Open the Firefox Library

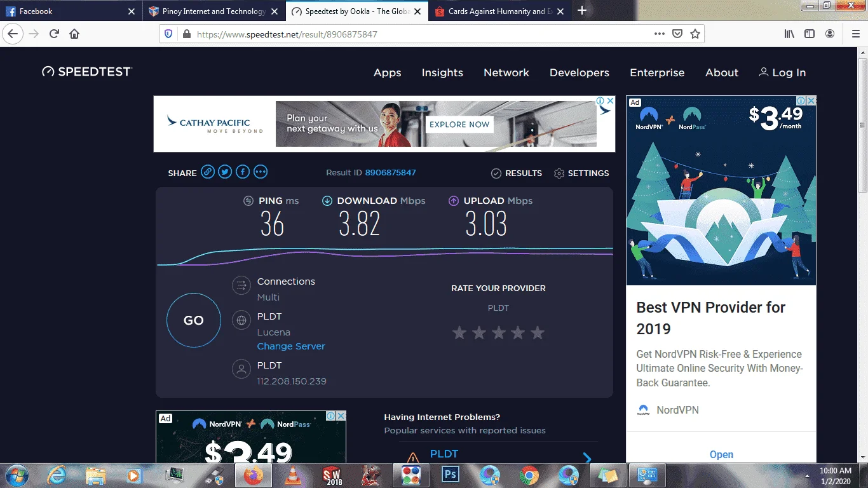[789, 34]
